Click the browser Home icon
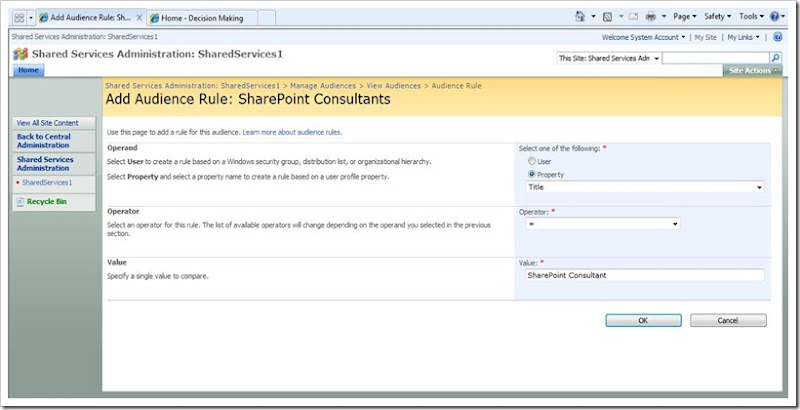800x410 pixels. pos(580,17)
